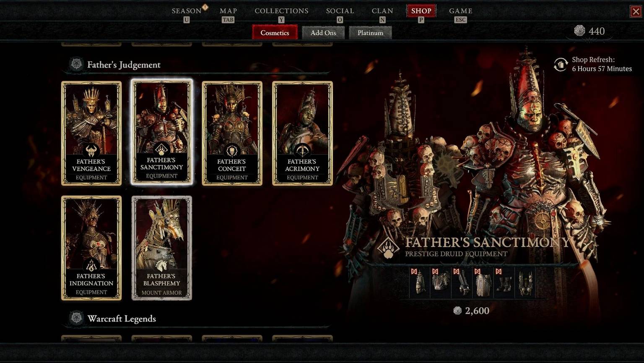Click 'PRESTIGE DRUID EQUIPMENT' subtitle text
This screenshot has height=363, width=644.
pos(456,254)
